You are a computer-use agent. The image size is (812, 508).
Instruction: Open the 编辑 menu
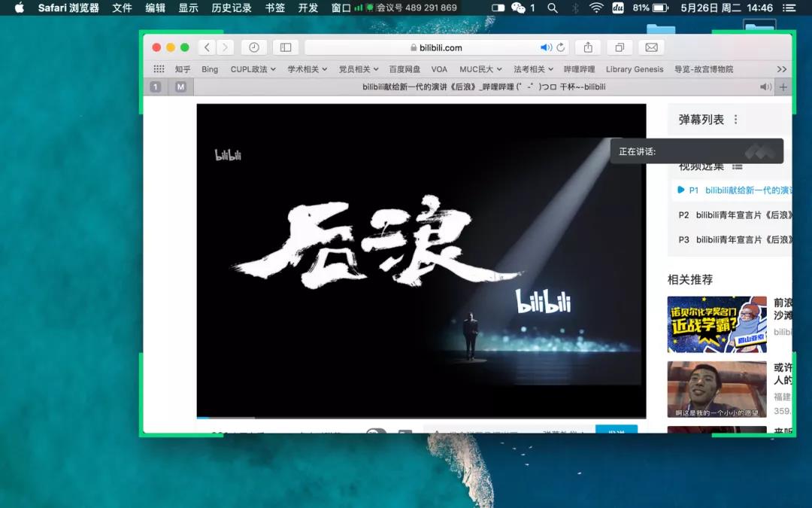(x=156, y=8)
